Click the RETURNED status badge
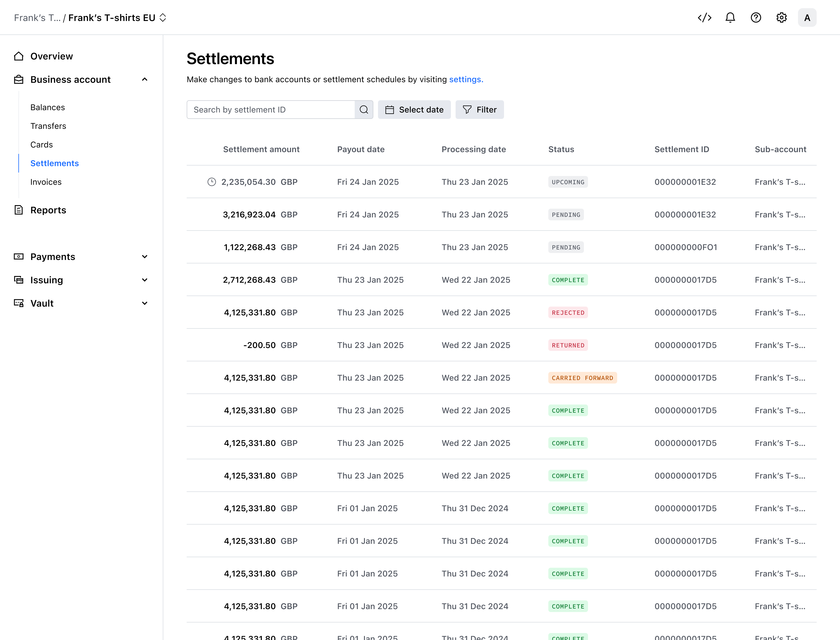The width and height of the screenshot is (840, 640). 568,345
